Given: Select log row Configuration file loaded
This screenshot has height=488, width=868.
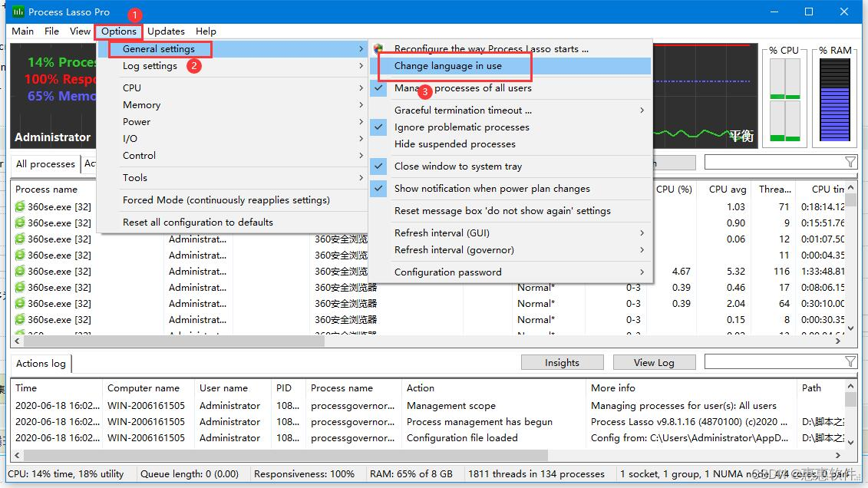Looking at the screenshot, I should [426, 437].
